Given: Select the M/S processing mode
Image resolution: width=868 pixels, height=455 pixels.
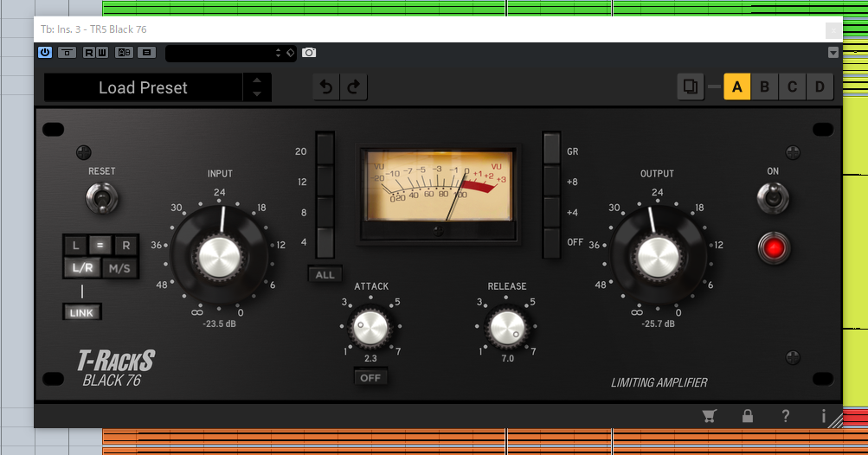Looking at the screenshot, I should point(119,268).
